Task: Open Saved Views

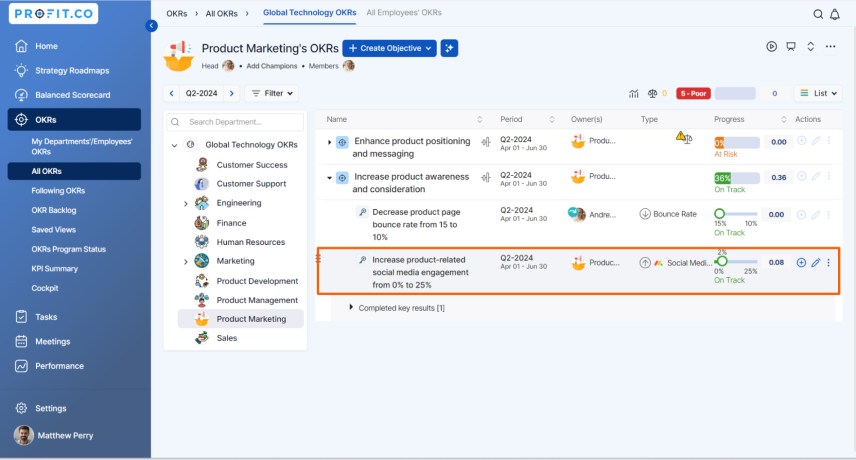Action: coord(54,230)
